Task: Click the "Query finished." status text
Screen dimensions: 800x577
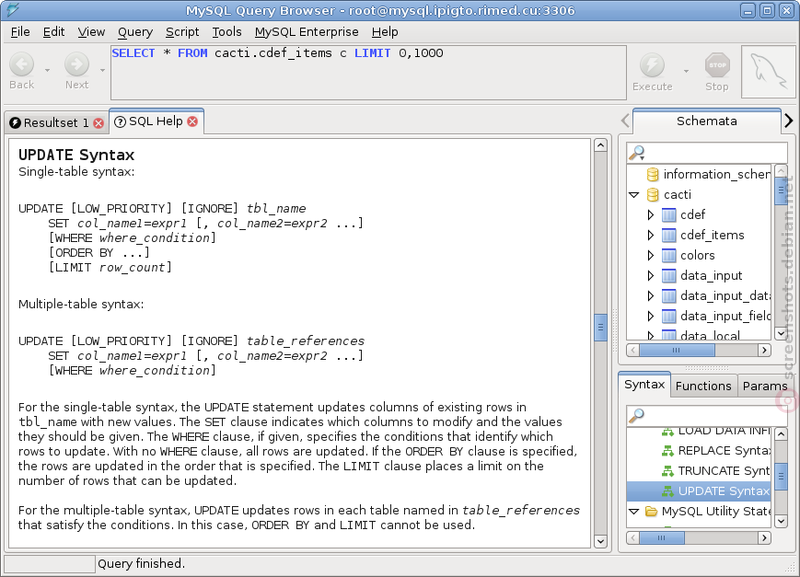Action: point(141,564)
